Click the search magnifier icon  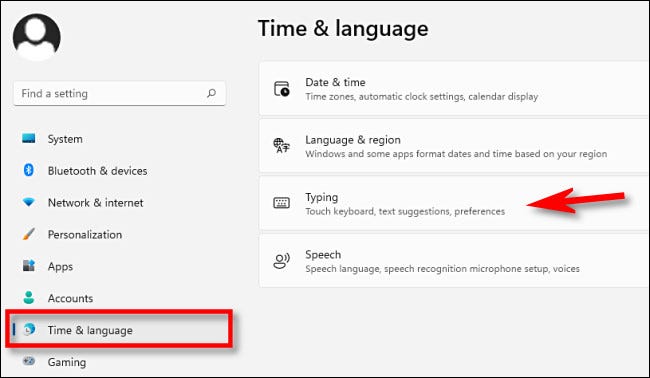tap(211, 93)
